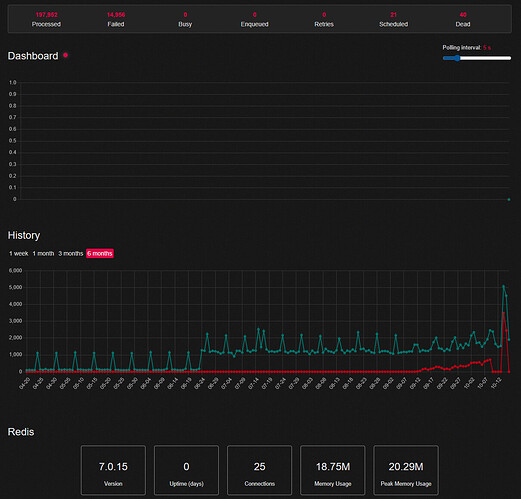Screen dimensions: 521x499
Task: Open the Dead jobs summary
Action: (x=463, y=19)
